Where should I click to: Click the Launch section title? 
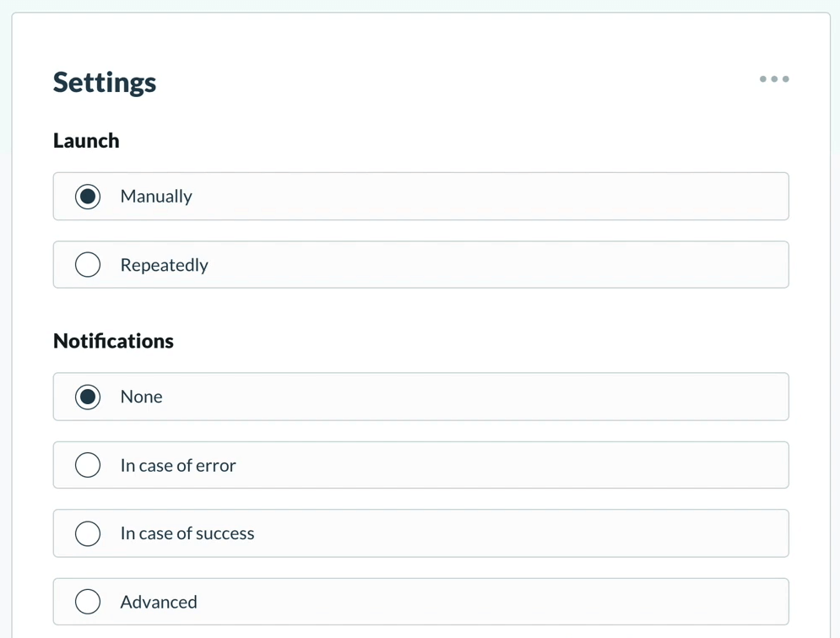pyautogui.click(x=86, y=141)
